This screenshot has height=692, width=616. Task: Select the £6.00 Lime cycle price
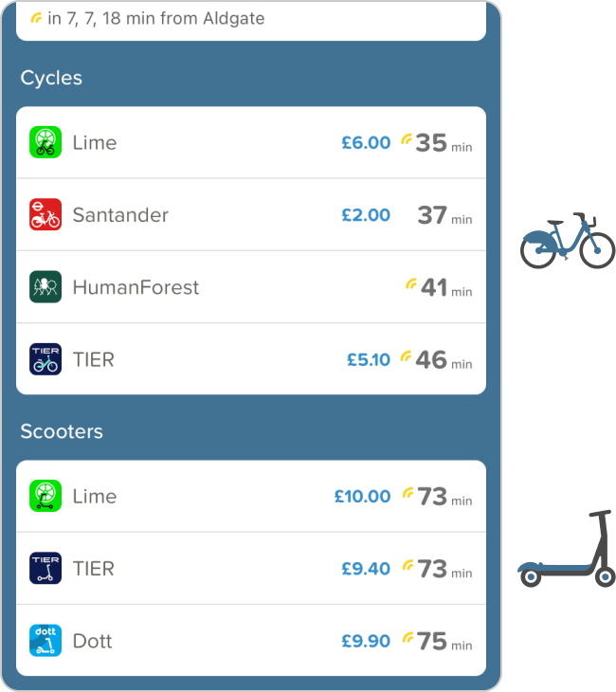[x=366, y=143]
